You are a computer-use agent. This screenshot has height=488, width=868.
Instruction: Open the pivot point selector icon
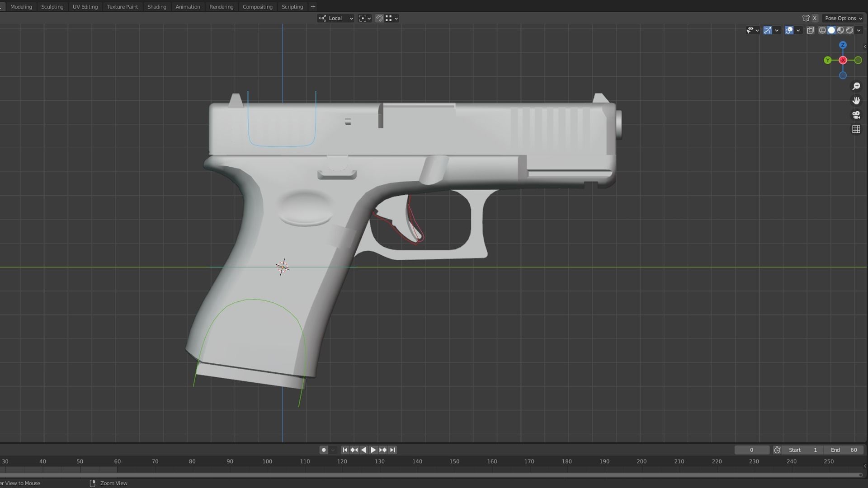(363, 18)
